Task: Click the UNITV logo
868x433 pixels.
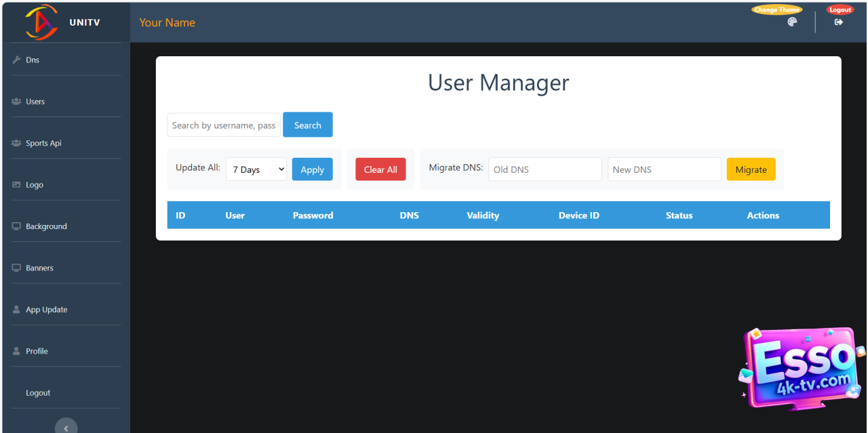Action: coord(42,22)
